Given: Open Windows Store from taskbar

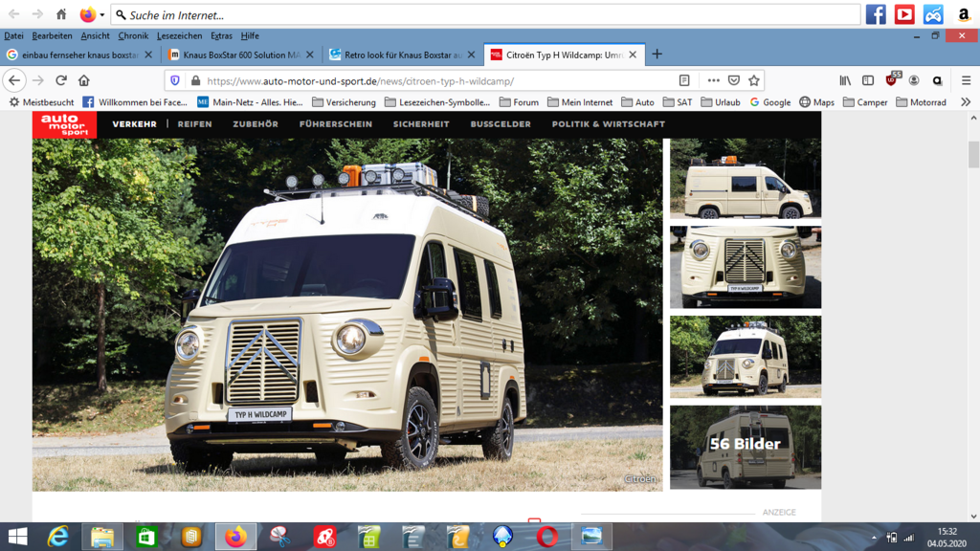Looking at the screenshot, I should 146,537.
